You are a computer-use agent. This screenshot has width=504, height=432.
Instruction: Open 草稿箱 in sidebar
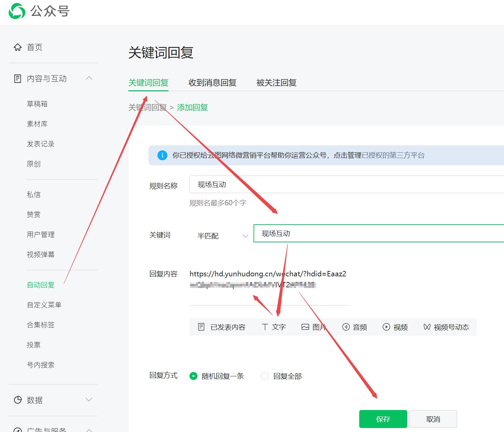(37, 104)
